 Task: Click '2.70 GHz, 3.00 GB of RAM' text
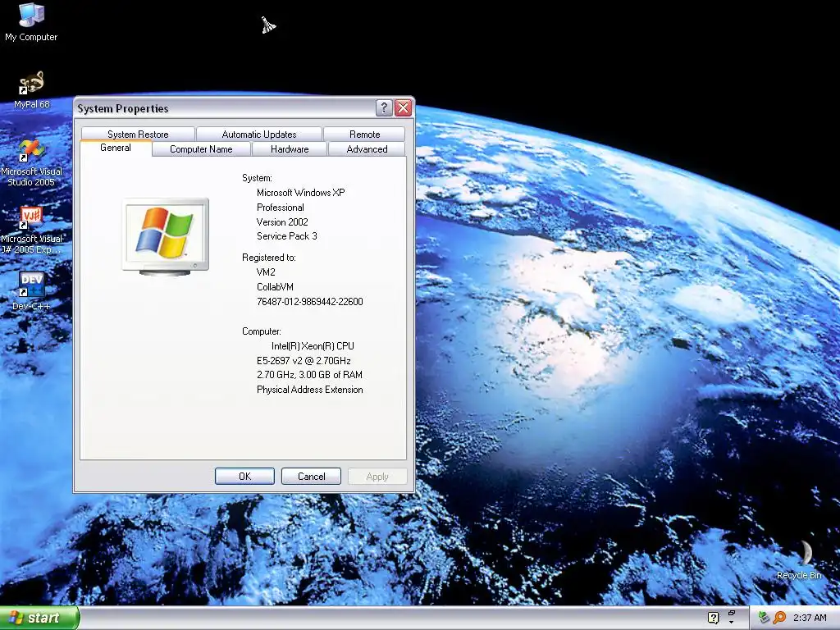309,375
